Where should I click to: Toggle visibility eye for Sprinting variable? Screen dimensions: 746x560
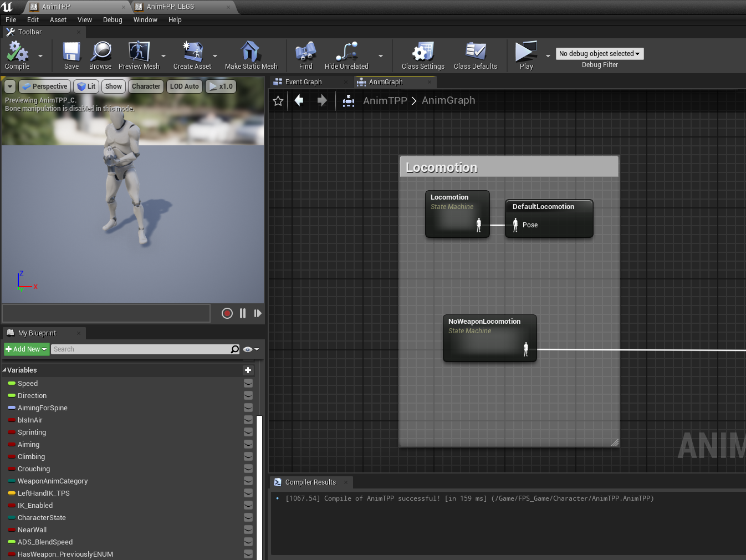pyautogui.click(x=248, y=432)
